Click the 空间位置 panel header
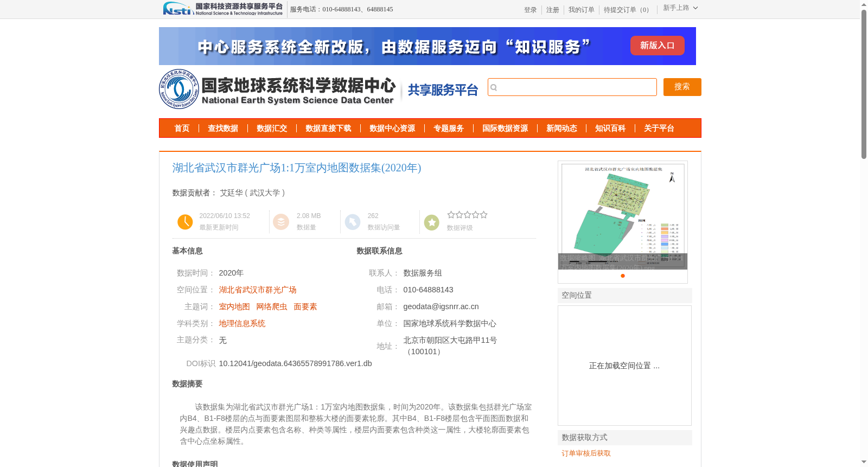 point(625,296)
